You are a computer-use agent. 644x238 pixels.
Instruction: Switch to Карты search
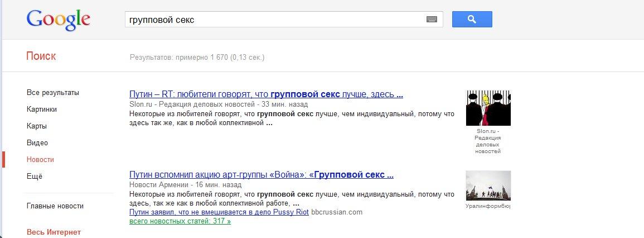click(x=37, y=126)
